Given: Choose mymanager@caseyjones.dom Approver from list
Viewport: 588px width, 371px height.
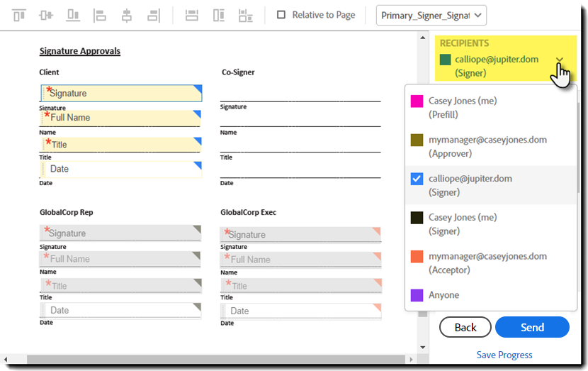Looking at the screenshot, I should 487,147.
